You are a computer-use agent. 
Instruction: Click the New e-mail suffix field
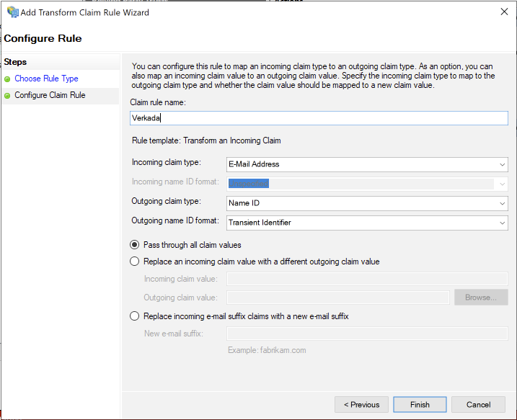tap(367, 334)
